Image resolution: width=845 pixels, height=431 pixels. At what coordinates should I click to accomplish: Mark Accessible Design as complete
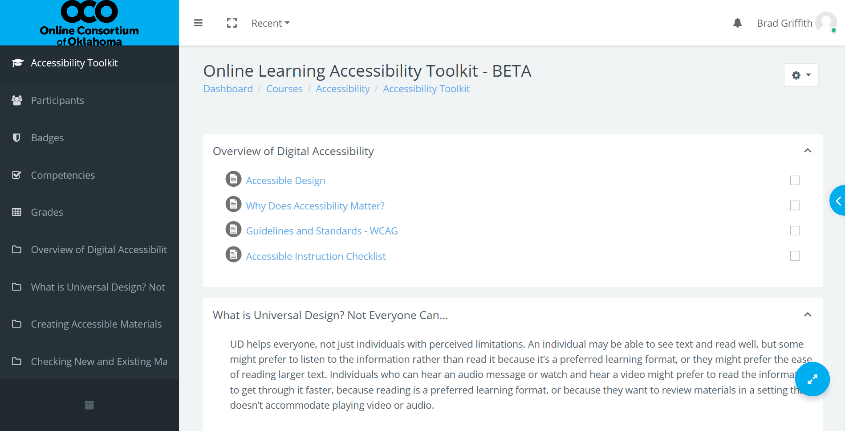point(795,180)
